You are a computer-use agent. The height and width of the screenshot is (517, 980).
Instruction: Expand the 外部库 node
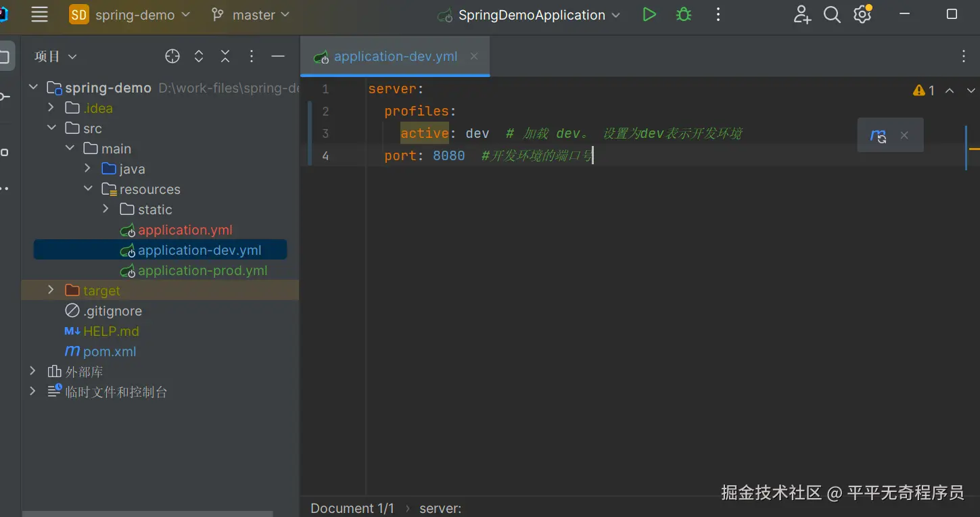point(32,371)
